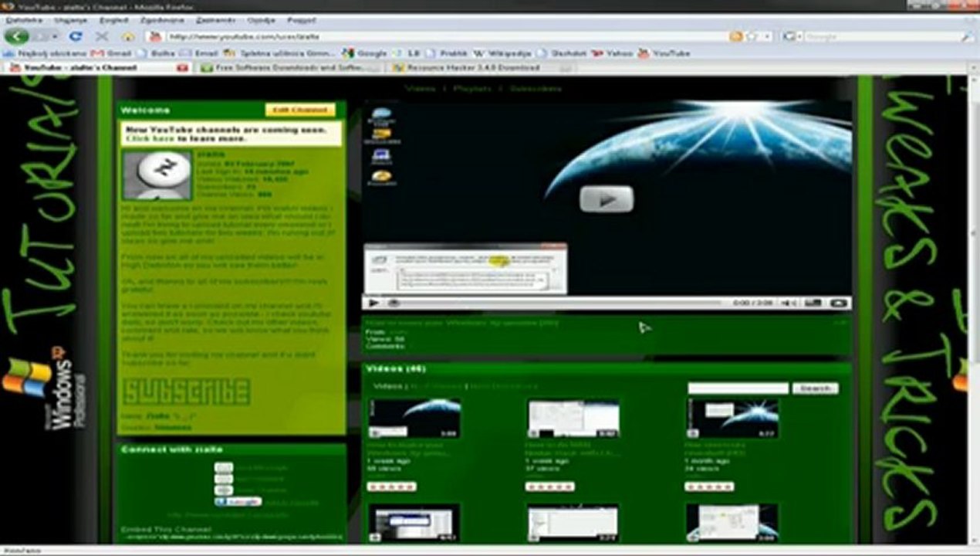Image resolution: width=980 pixels, height=556 pixels.
Task: Click the search magnifier in Firefox search box
Action: pyautogui.click(x=967, y=36)
